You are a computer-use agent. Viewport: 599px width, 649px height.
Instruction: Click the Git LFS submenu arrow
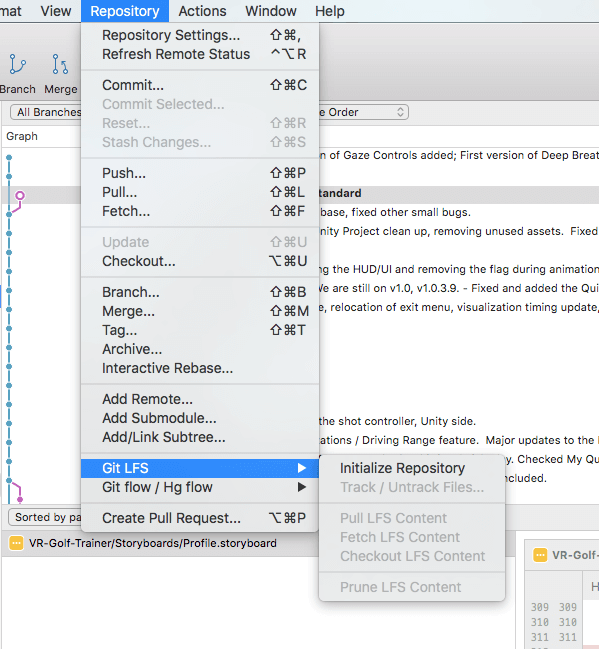[x=302, y=468]
